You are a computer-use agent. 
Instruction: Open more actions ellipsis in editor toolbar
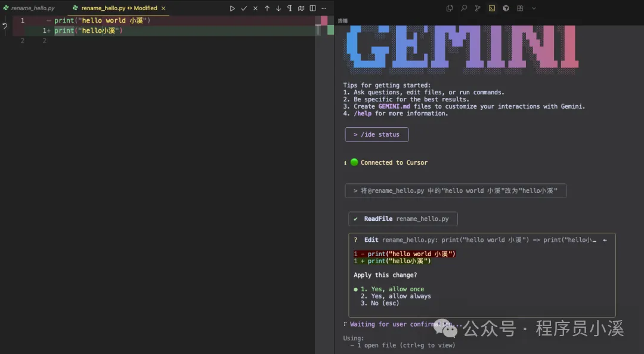pyautogui.click(x=324, y=8)
